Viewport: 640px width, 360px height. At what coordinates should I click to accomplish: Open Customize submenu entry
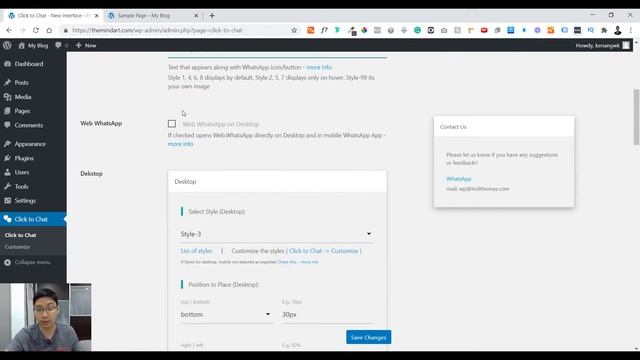[17, 247]
